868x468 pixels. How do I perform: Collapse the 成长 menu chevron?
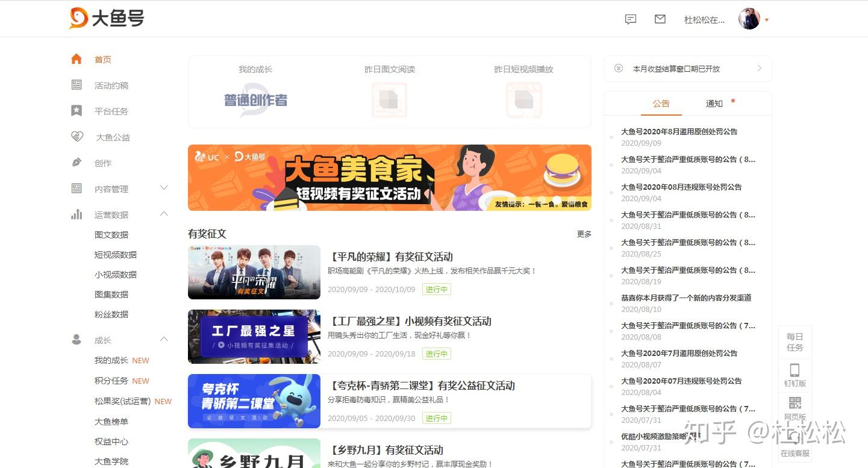164,340
